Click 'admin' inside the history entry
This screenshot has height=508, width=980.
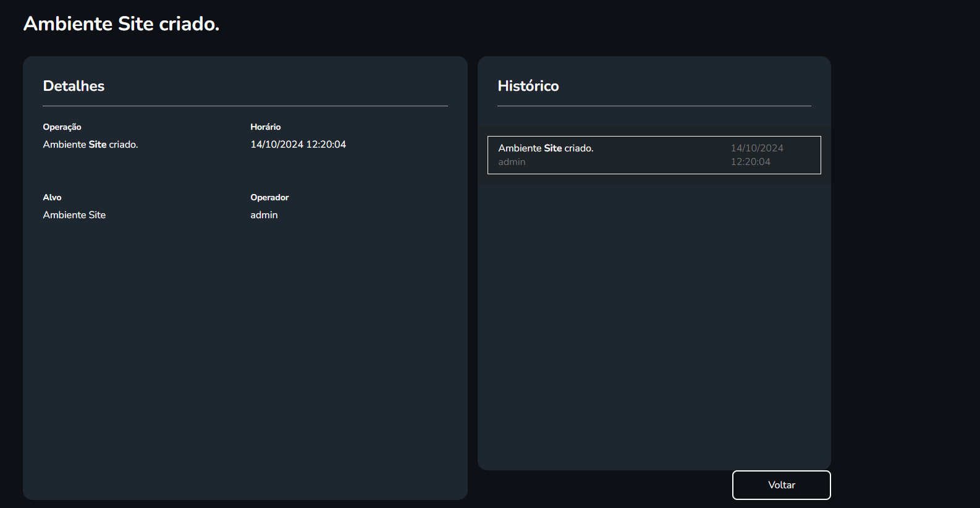(512, 162)
